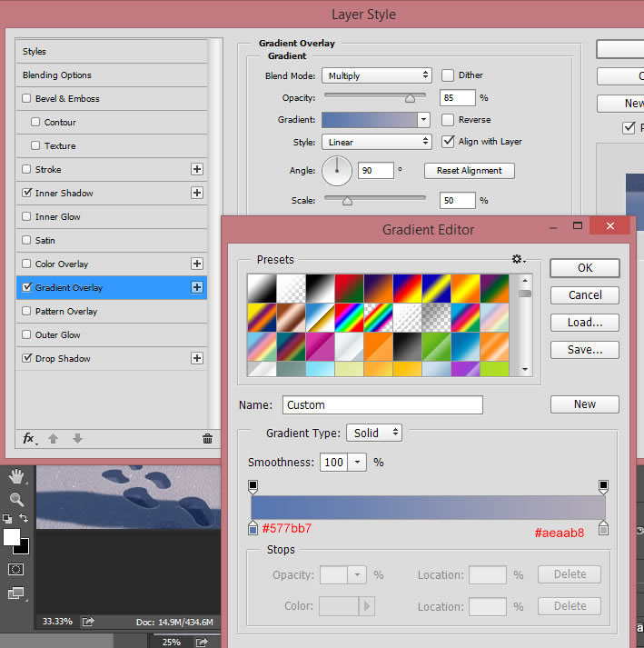Open Blending Options in styles list

coord(57,75)
